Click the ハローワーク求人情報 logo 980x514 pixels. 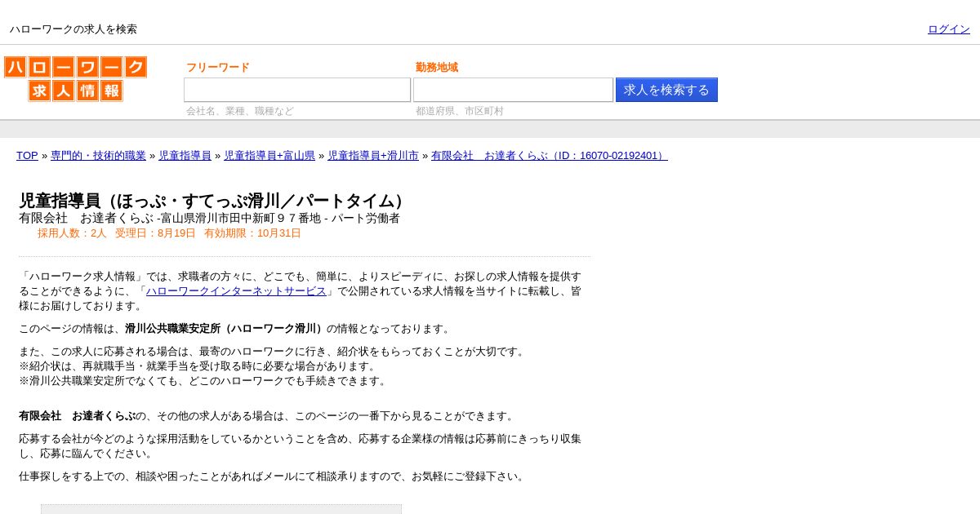pyautogui.click(x=75, y=78)
